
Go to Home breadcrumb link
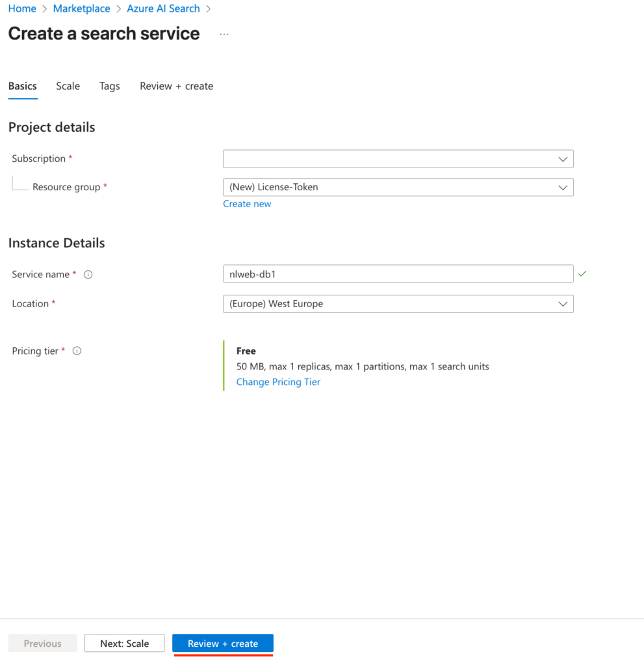pos(22,8)
